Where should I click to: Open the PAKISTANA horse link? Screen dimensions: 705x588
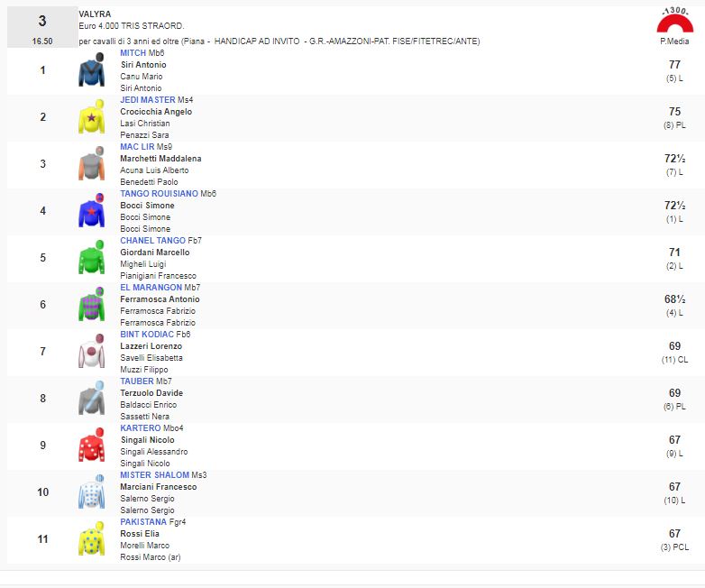(x=144, y=522)
